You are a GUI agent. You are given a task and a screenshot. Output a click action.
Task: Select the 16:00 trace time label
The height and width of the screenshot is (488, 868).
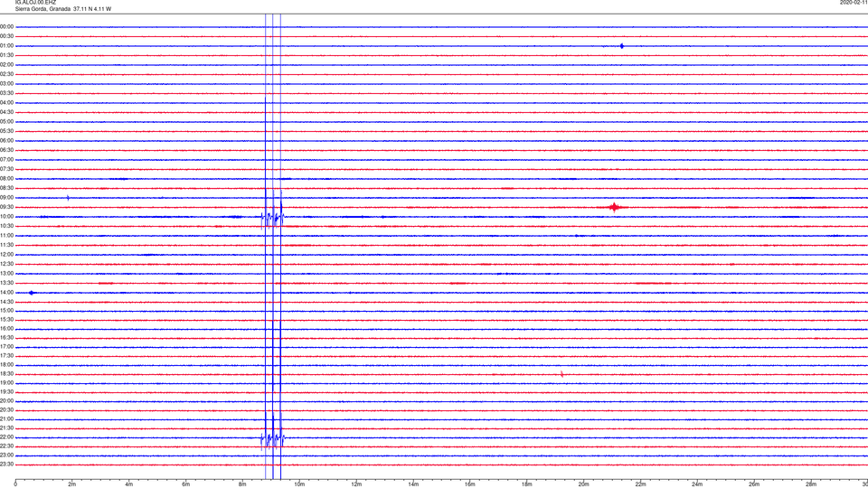pos(6,329)
